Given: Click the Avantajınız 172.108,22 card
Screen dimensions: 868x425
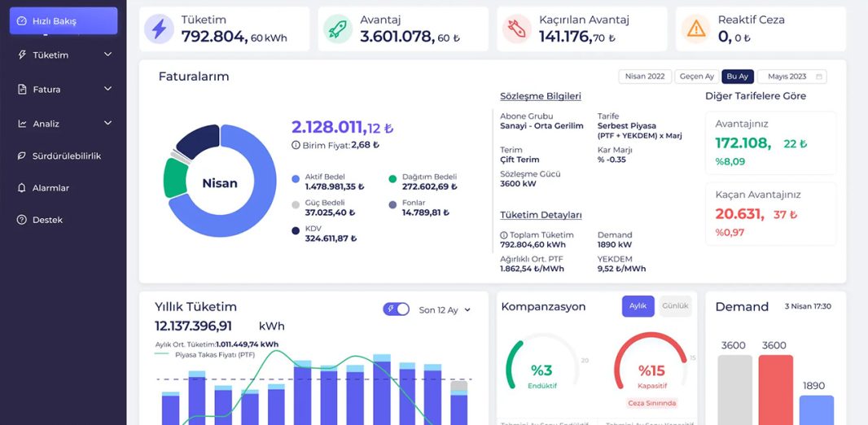Looking at the screenshot, I should coord(770,142).
